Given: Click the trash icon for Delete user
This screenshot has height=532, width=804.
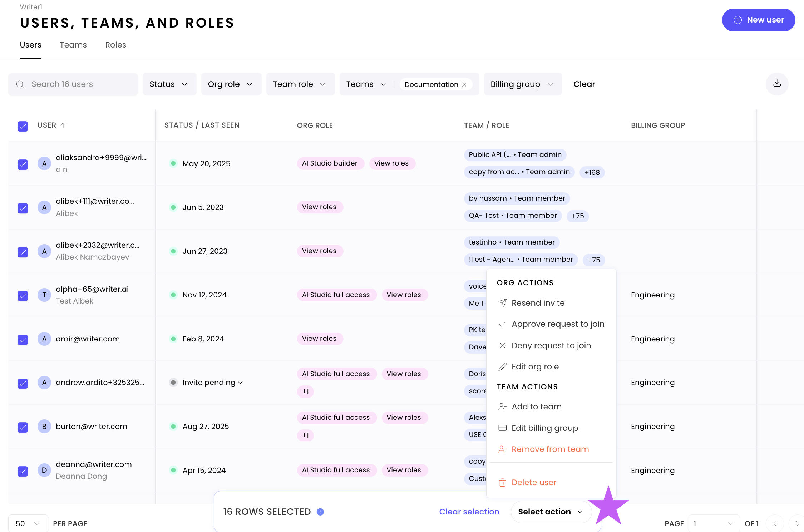Looking at the screenshot, I should (502, 483).
